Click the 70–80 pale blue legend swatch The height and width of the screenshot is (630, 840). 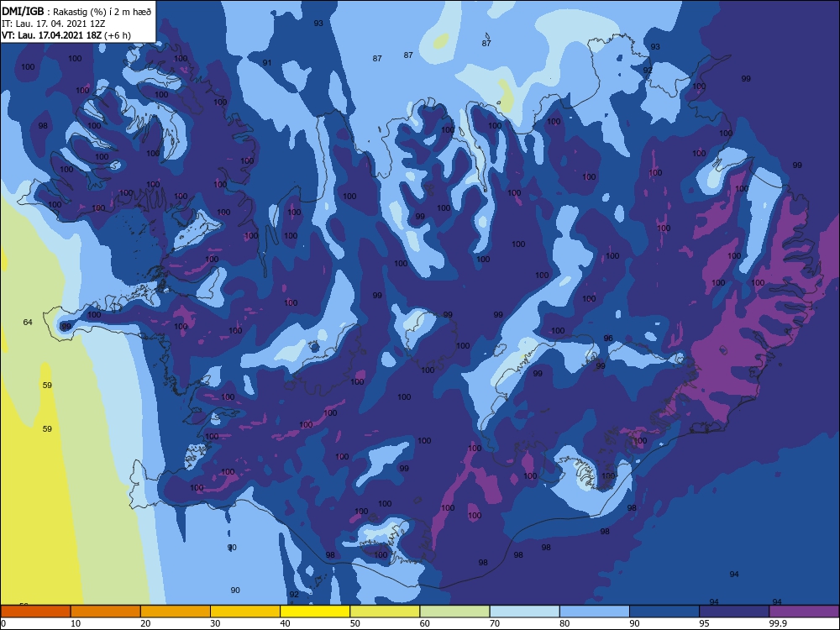(525, 612)
